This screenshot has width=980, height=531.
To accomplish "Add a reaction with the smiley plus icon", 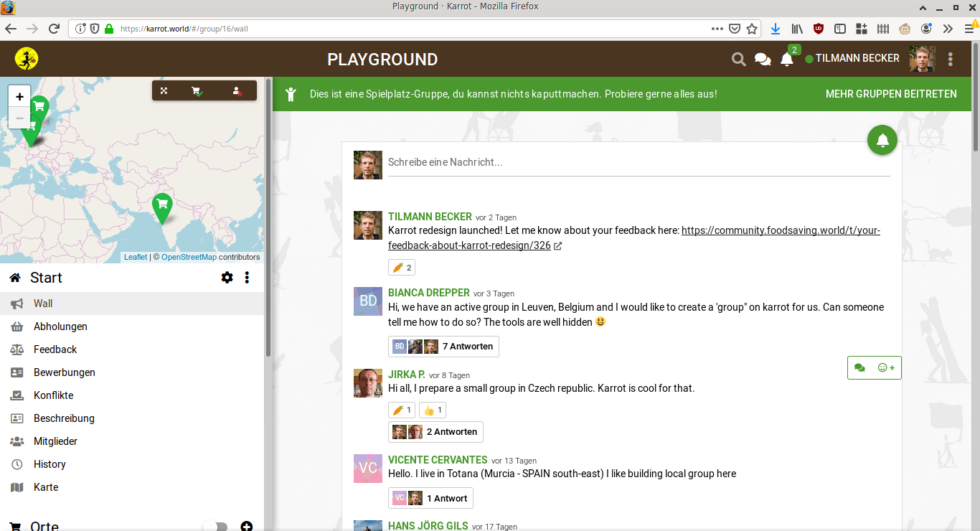I will [x=887, y=367].
